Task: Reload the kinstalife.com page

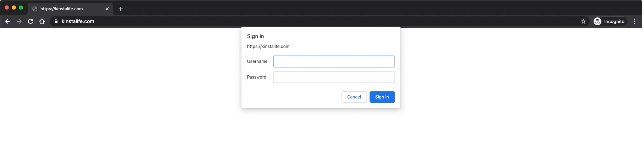Action: point(31,21)
